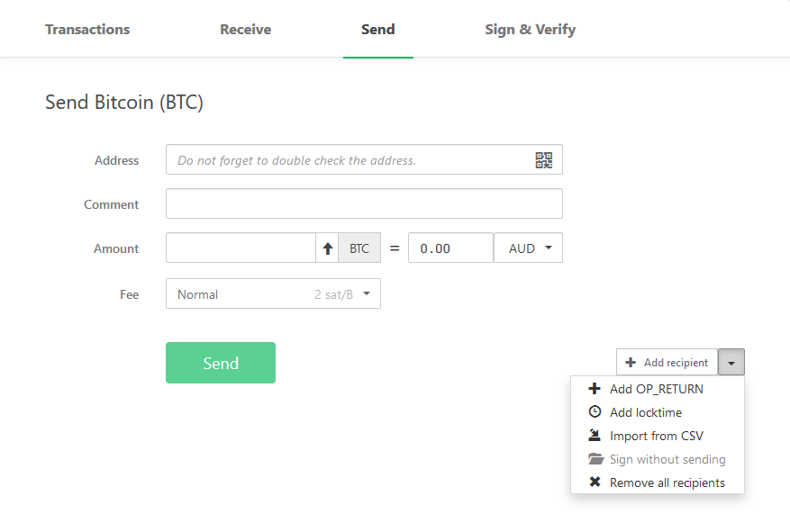Click the plus icon beside Add OP_RETURN

pos(595,388)
